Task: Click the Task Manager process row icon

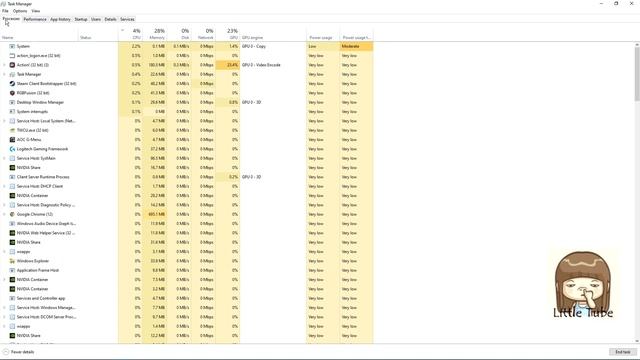Action: tap(12, 74)
